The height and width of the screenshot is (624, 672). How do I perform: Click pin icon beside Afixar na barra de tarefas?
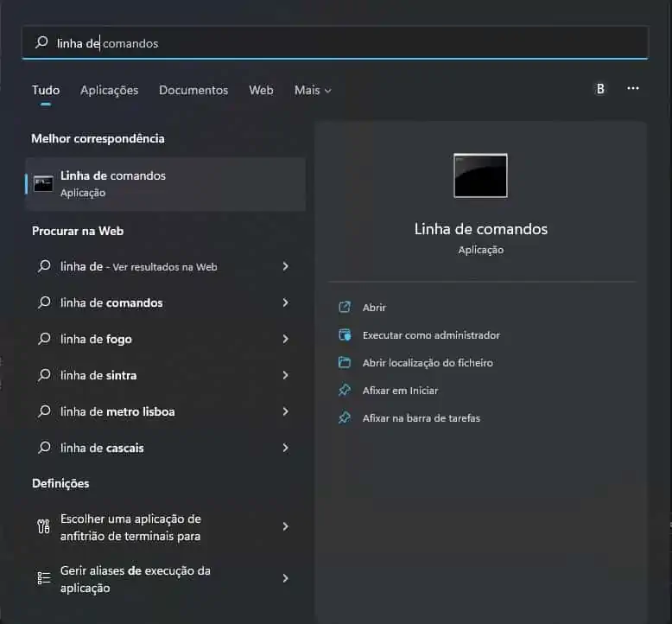click(x=345, y=417)
